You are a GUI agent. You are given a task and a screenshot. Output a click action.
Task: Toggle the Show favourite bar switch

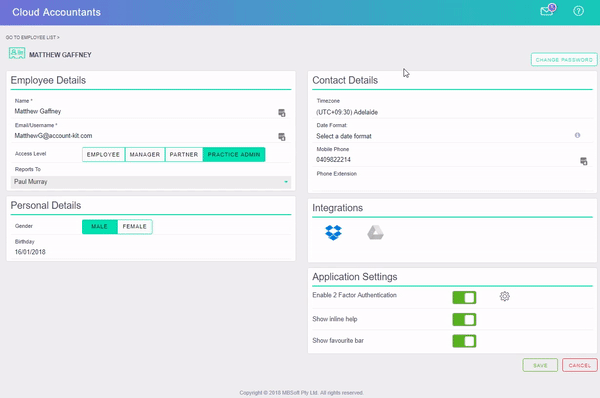tap(464, 341)
